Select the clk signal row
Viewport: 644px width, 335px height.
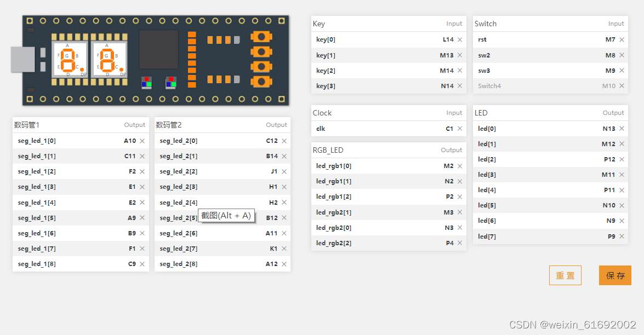[x=389, y=129]
